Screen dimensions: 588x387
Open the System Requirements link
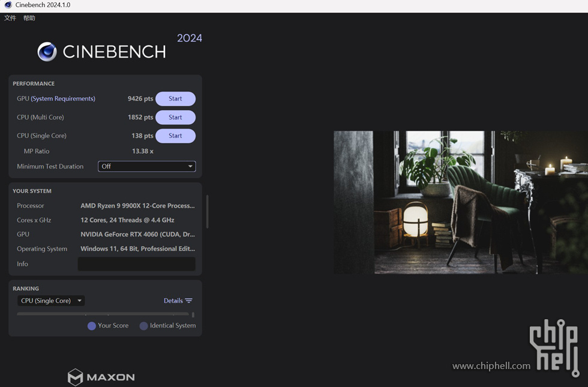pos(63,98)
